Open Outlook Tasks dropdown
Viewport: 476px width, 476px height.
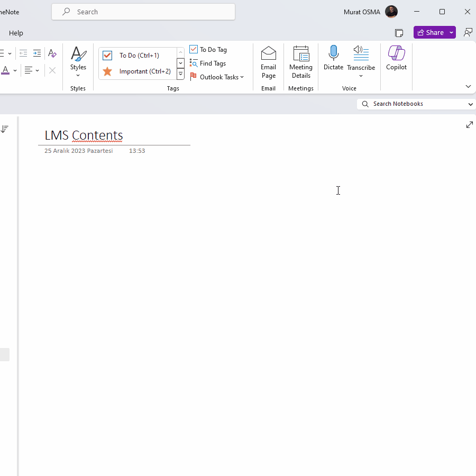tap(217, 77)
